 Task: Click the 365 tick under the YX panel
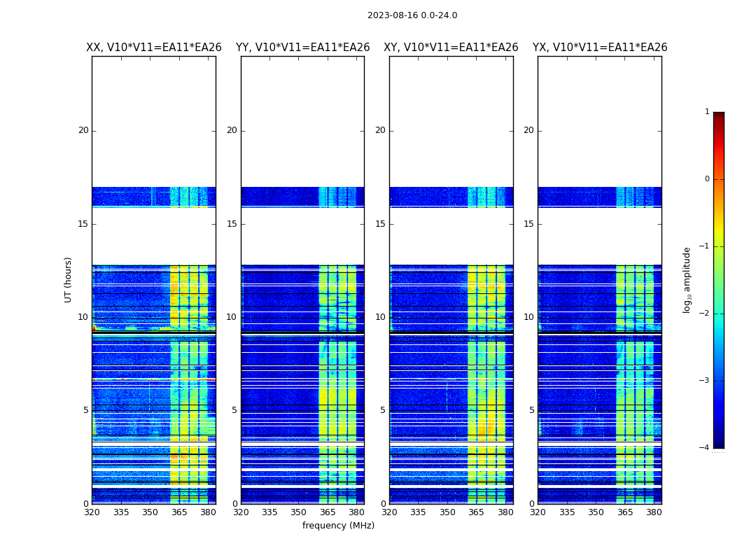(x=625, y=512)
